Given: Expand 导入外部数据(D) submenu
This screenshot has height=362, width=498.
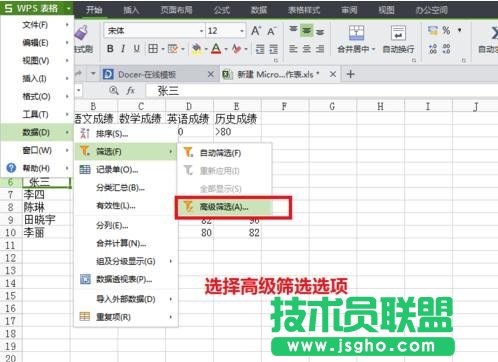Looking at the screenshot, I should point(126,299).
